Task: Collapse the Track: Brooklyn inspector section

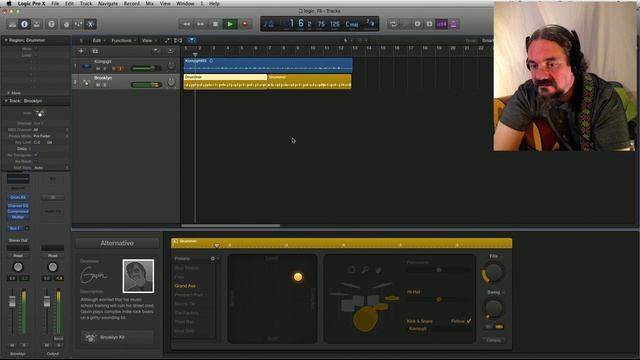Action: pos(6,100)
